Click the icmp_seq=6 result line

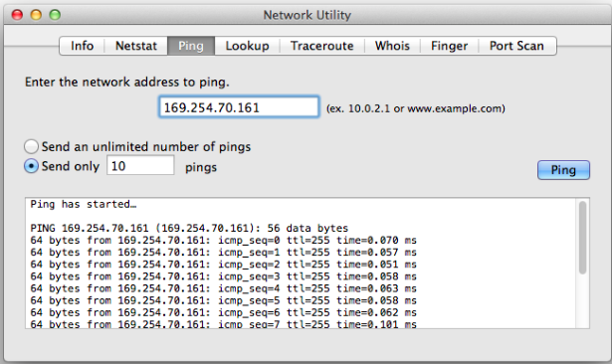pos(223,312)
